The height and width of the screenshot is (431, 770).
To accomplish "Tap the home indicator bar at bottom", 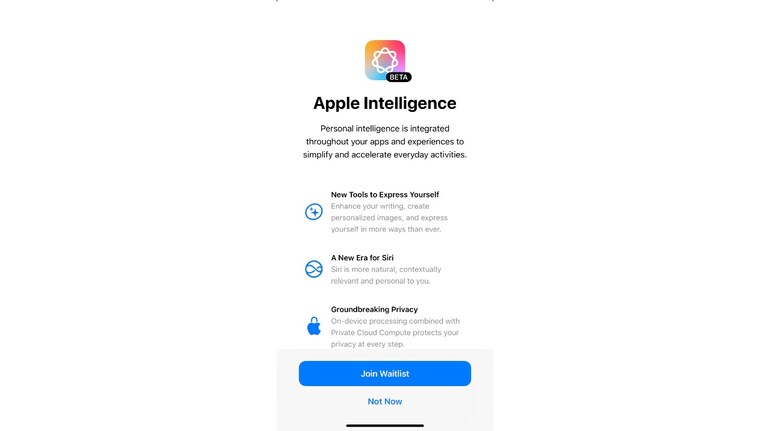I will (385, 426).
